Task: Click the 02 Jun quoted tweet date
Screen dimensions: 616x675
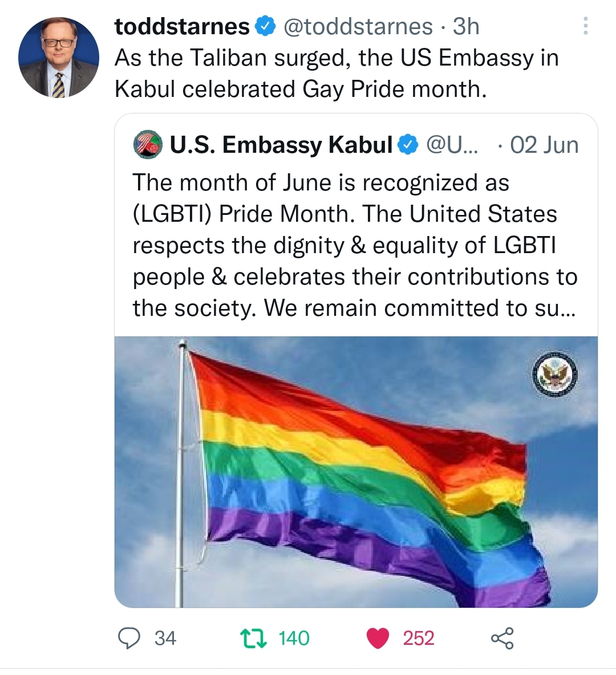Action: (544, 145)
